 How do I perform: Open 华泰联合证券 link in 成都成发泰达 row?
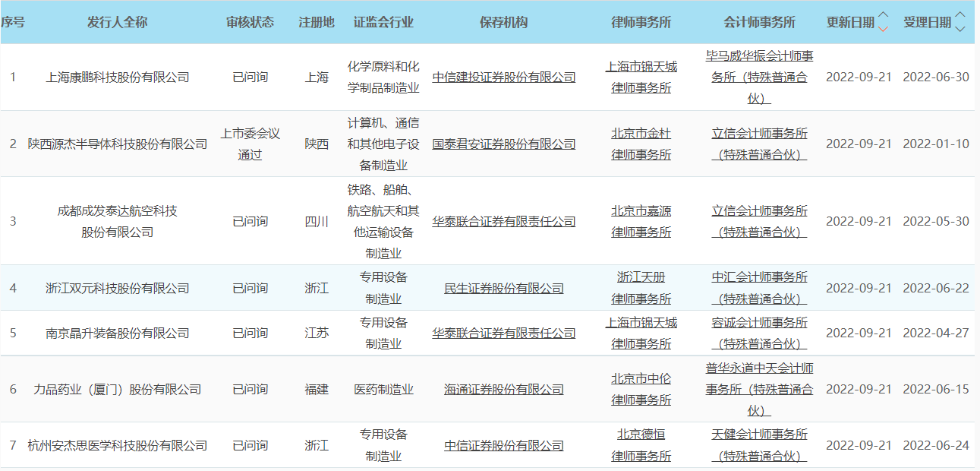pos(504,221)
